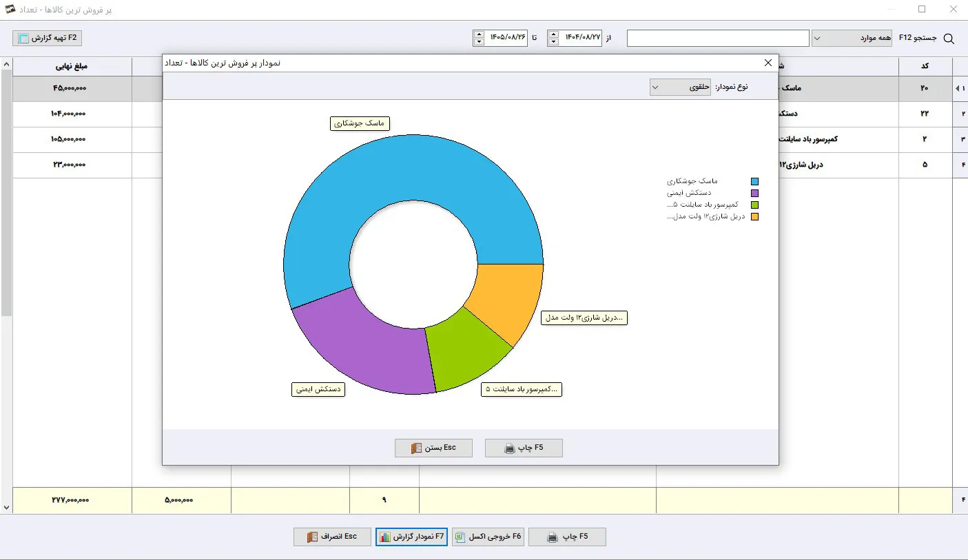Image resolution: width=968 pixels, height=560 pixels.
Task: Click the کد column header
Action: click(925, 66)
